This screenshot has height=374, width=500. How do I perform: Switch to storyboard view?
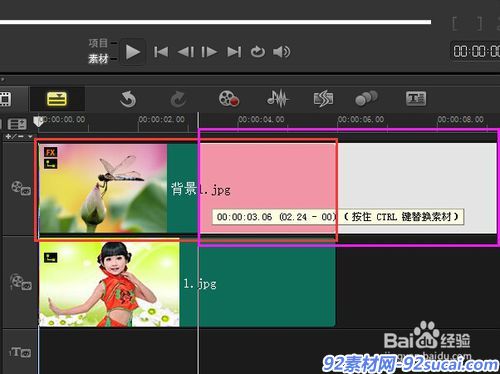pos(5,99)
